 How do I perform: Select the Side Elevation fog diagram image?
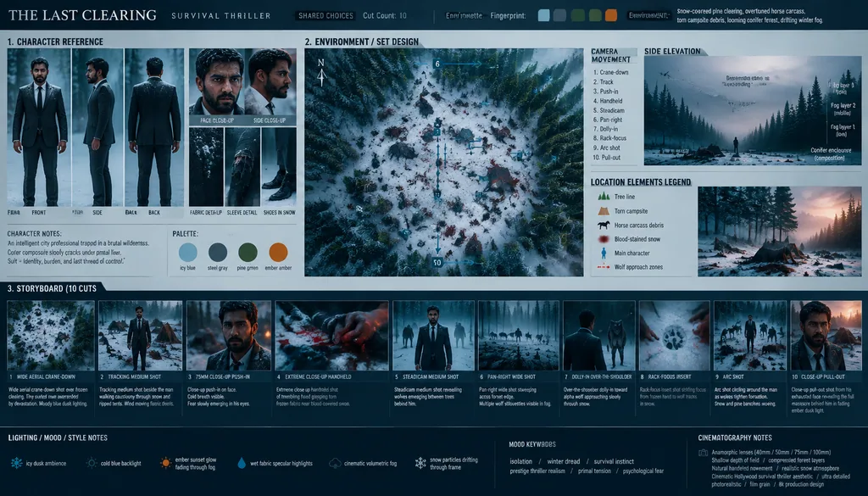pyautogui.click(x=753, y=111)
